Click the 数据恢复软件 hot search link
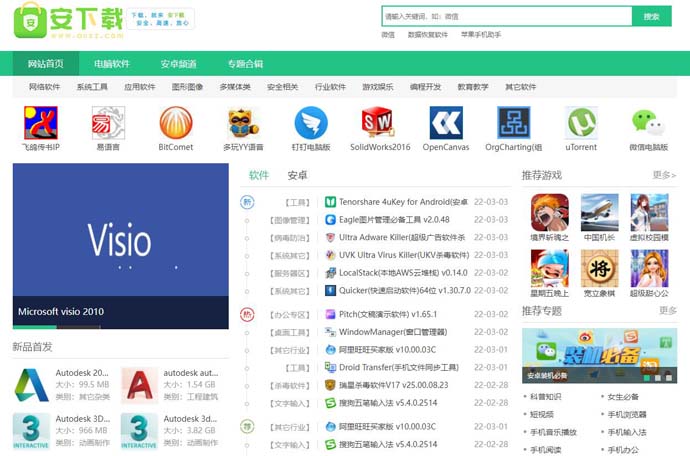This screenshot has width=690, height=456. 428,34
